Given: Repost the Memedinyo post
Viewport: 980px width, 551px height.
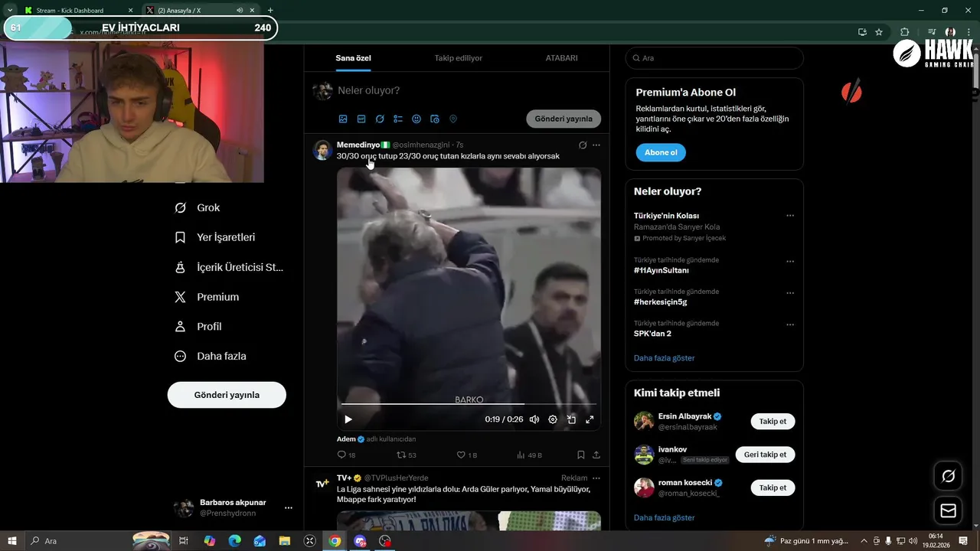Looking at the screenshot, I should 406,455.
